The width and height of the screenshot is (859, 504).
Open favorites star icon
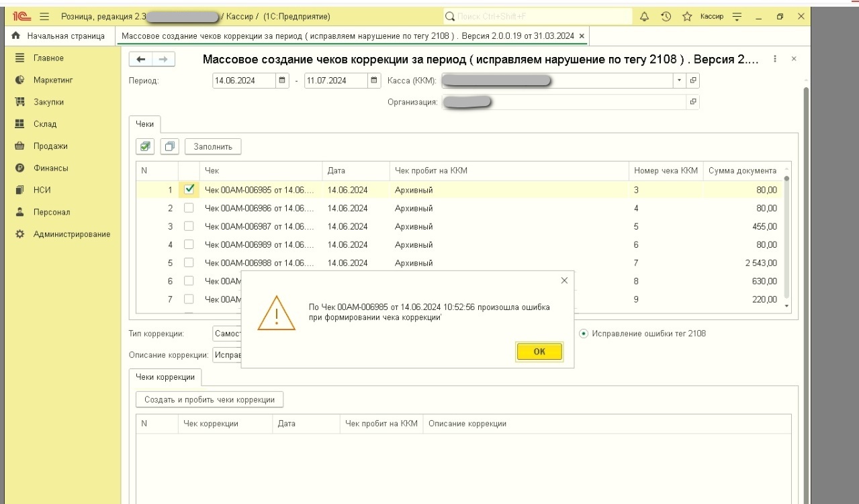click(686, 15)
